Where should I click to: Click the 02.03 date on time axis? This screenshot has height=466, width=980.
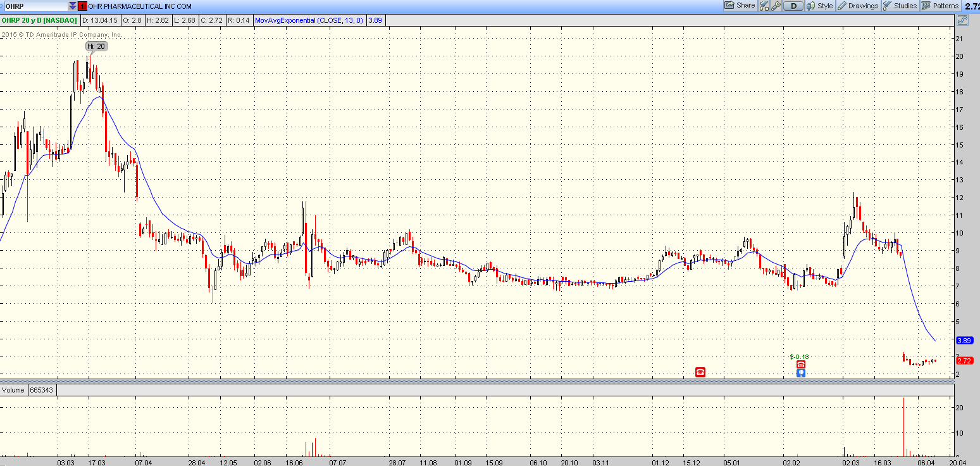pos(851,463)
